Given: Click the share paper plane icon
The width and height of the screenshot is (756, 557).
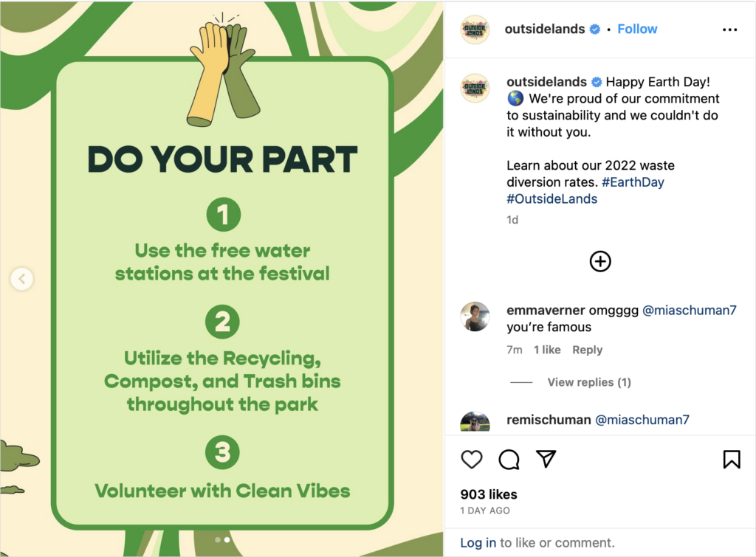Looking at the screenshot, I should [x=546, y=460].
